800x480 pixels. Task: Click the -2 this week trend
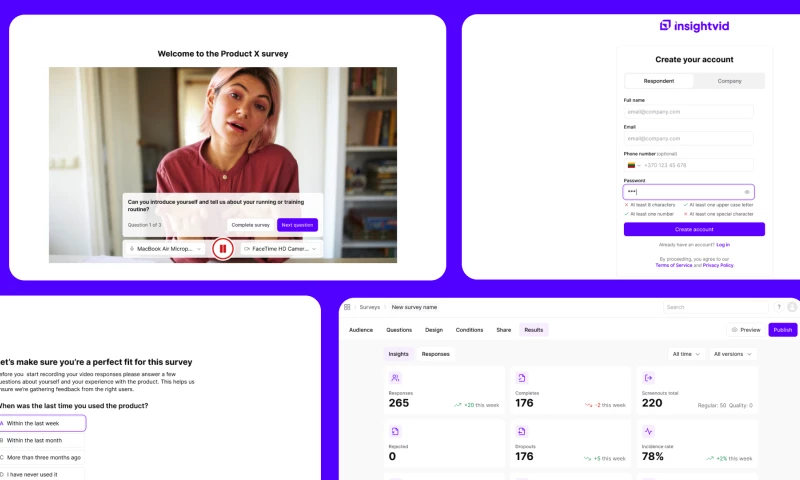pos(605,405)
